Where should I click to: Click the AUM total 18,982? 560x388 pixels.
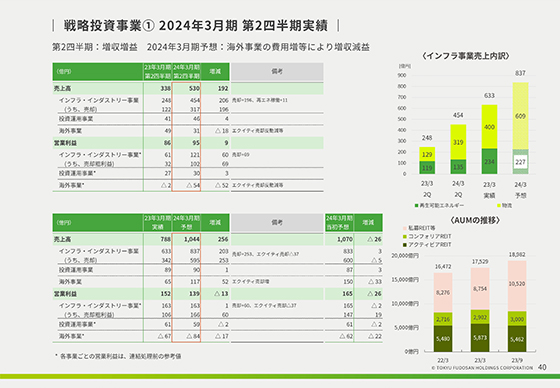coord(517,255)
